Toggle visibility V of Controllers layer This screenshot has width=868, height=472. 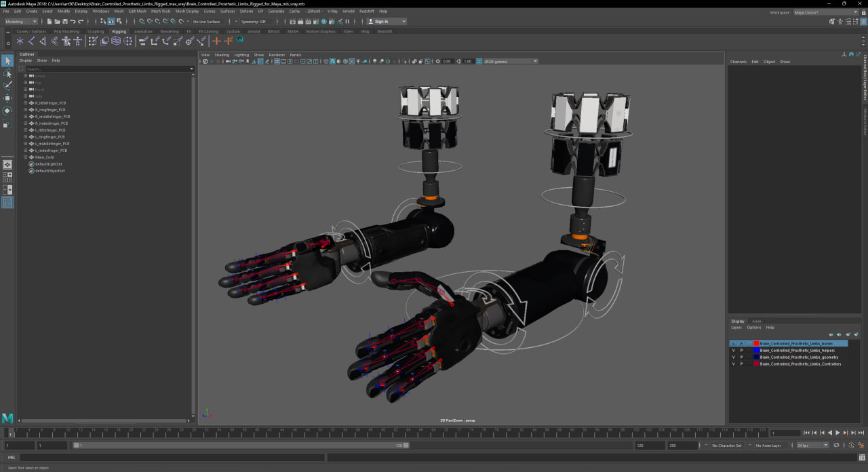point(733,364)
